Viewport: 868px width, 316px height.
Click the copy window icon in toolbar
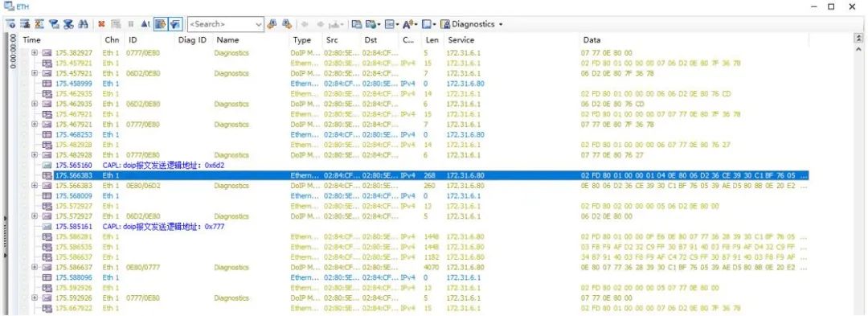357,24
